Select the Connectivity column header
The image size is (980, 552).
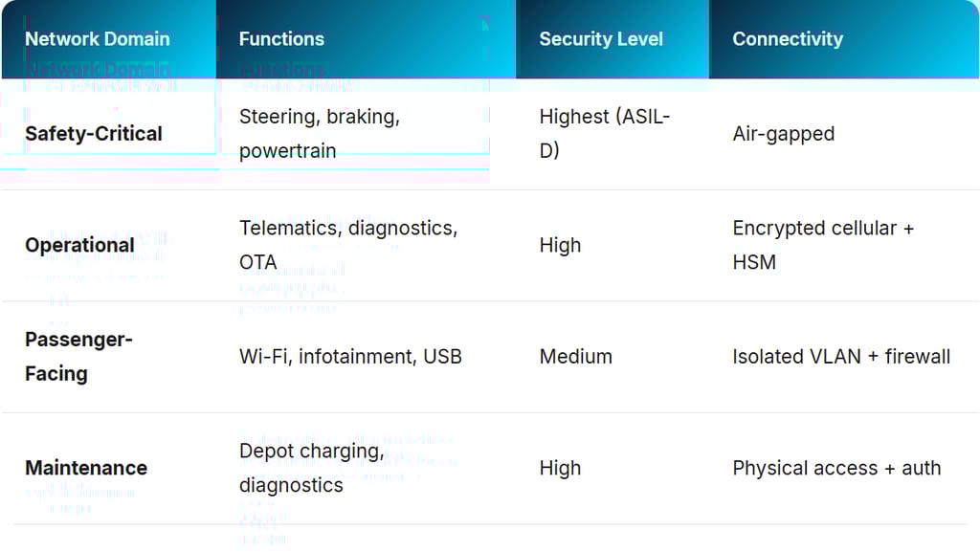point(788,39)
